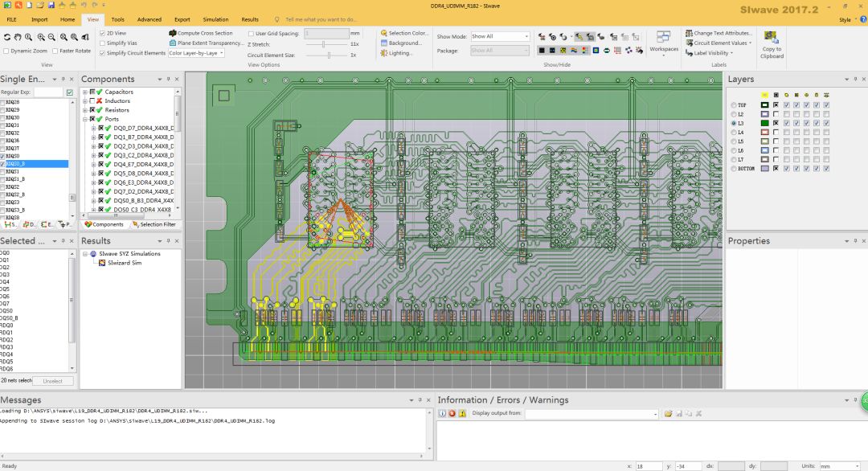
Task: Open the Simulation ribbon tab
Action: tap(215, 19)
